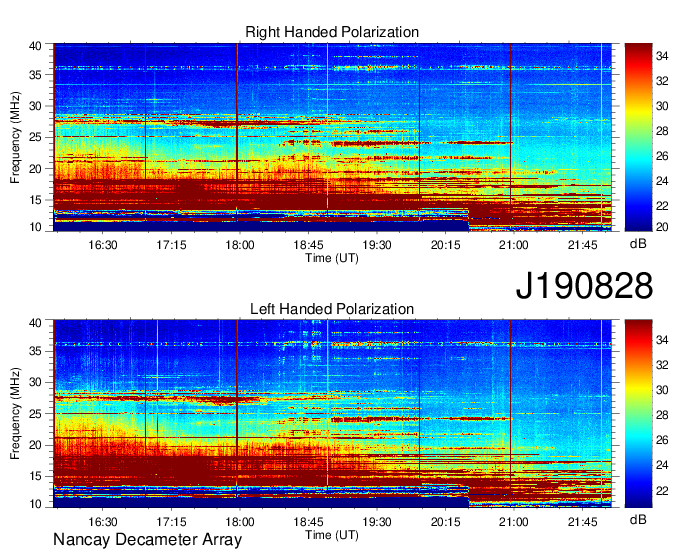Click "18:00" tick on Right Handed time axis

pos(240,245)
